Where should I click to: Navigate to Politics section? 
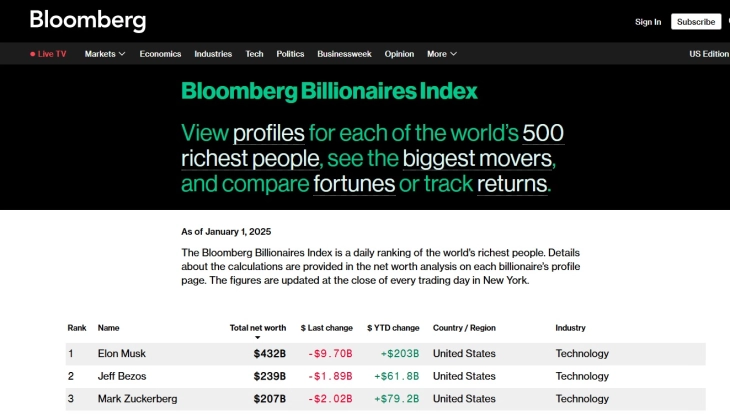click(x=290, y=54)
